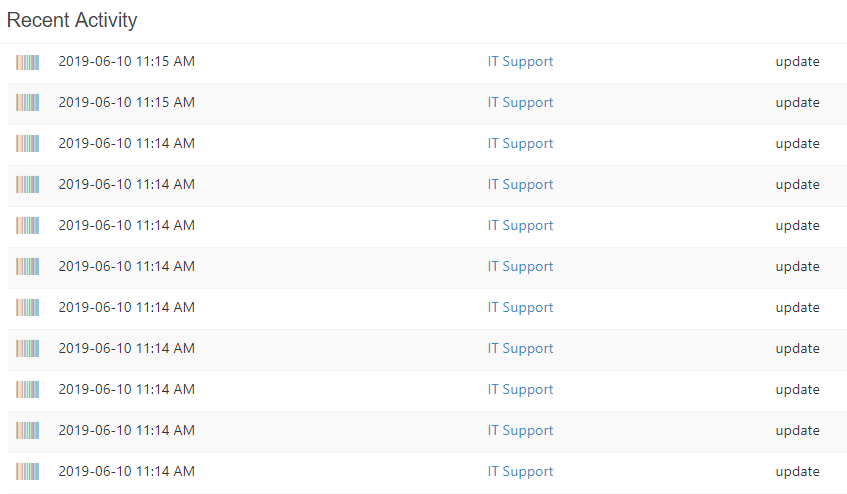Click update action text in last row
The height and width of the screenshot is (494, 847).
pyautogui.click(x=797, y=472)
